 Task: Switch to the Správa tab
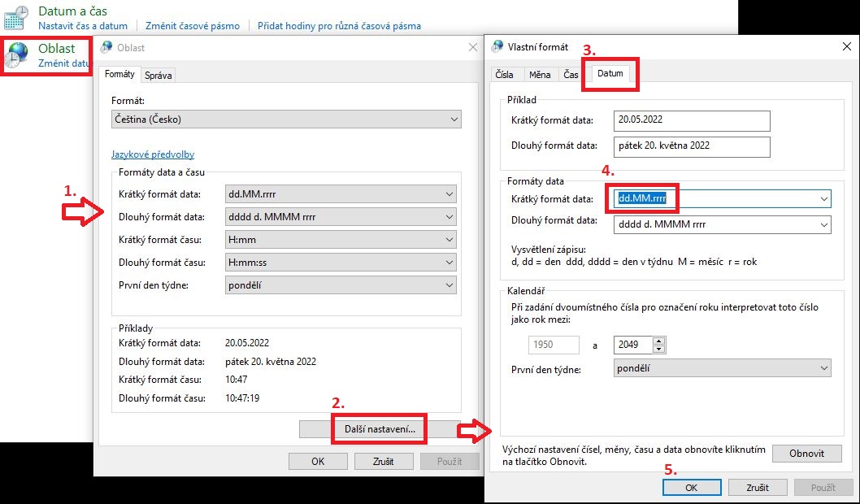pyautogui.click(x=158, y=76)
